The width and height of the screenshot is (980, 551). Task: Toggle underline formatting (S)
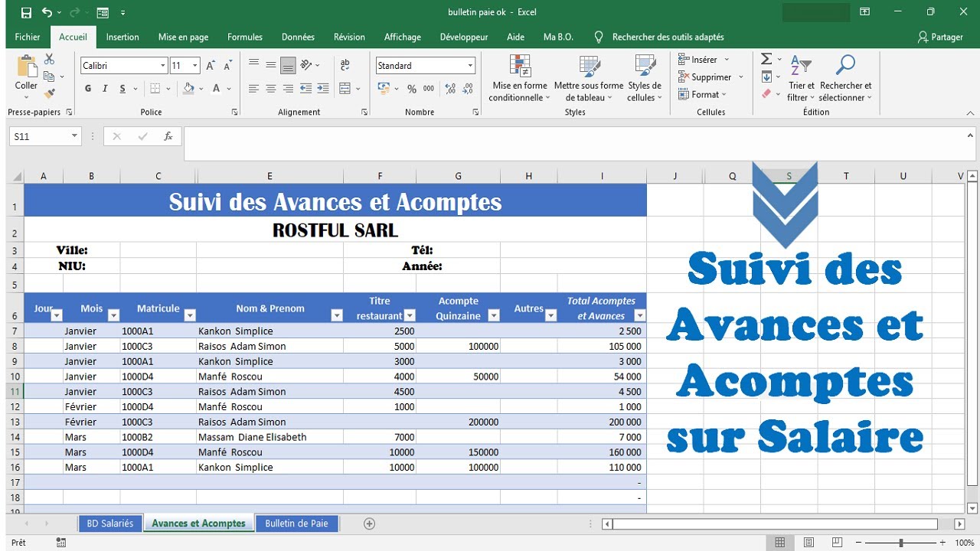(122, 89)
